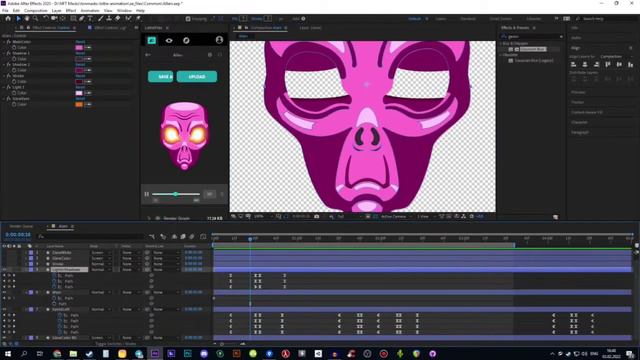Click the LottieFiles SAVE button

[x=160, y=77]
